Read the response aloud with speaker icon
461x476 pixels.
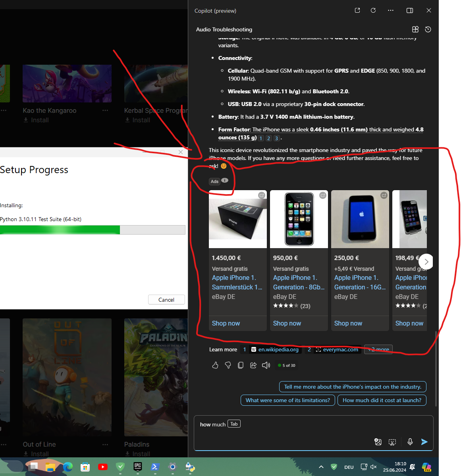(266, 365)
